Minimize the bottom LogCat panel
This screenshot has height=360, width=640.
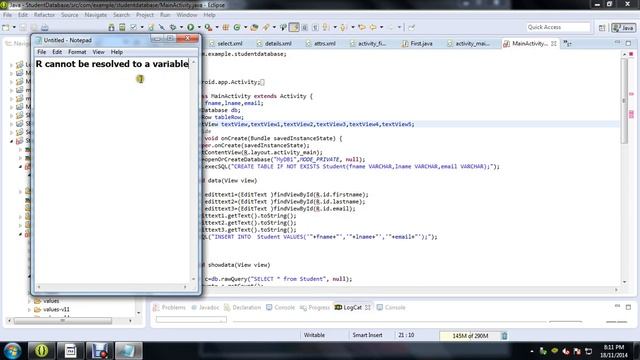pos(617,307)
